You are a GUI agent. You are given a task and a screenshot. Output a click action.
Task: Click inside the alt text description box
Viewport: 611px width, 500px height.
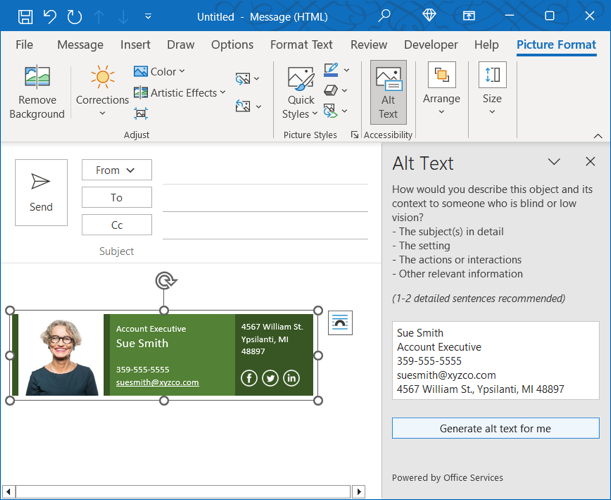tap(495, 360)
